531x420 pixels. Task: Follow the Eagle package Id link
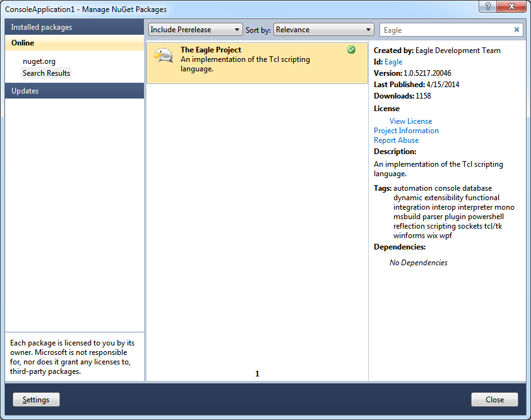click(x=393, y=62)
